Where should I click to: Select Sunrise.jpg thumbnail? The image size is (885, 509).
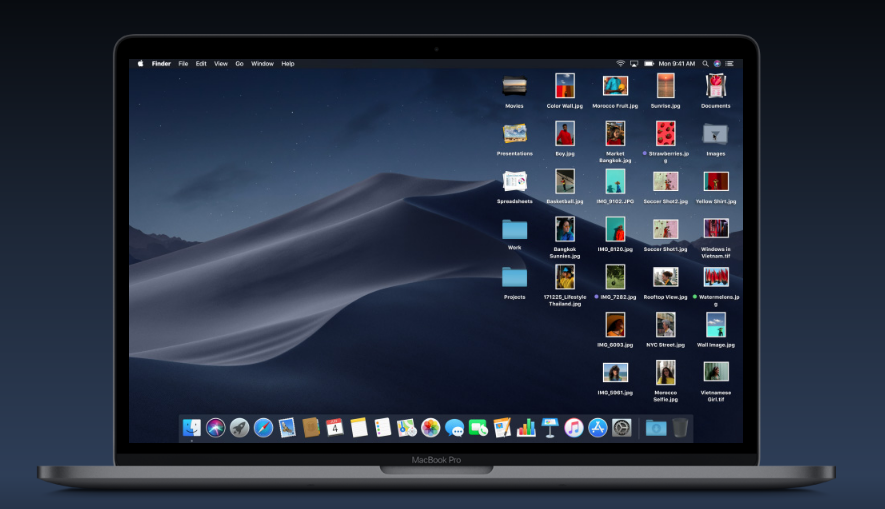click(665, 86)
